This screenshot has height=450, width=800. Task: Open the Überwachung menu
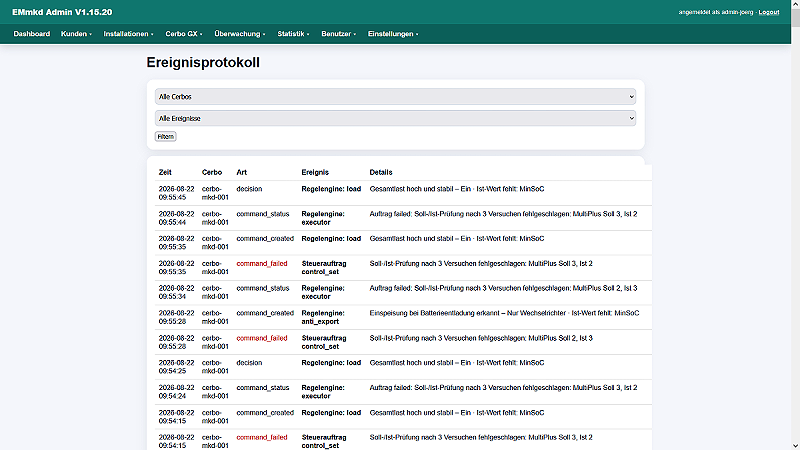240,34
